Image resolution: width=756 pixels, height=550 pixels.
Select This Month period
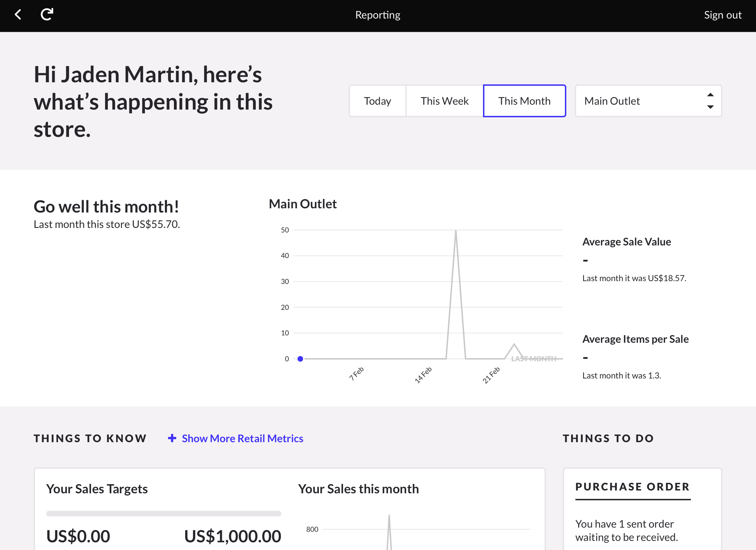524,101
